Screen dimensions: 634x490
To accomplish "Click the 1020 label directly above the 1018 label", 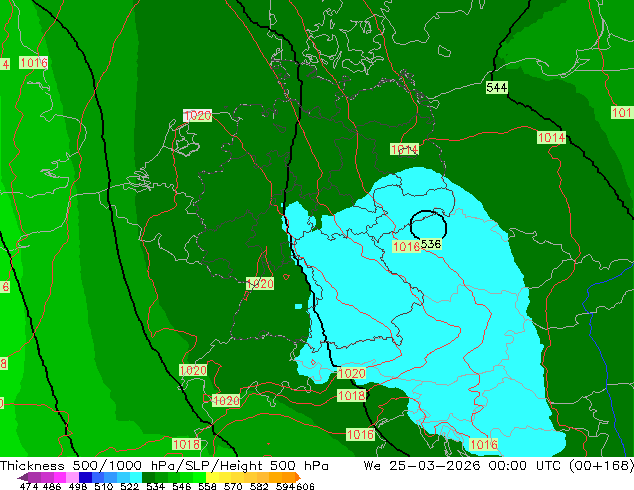I will click(351, 373).
